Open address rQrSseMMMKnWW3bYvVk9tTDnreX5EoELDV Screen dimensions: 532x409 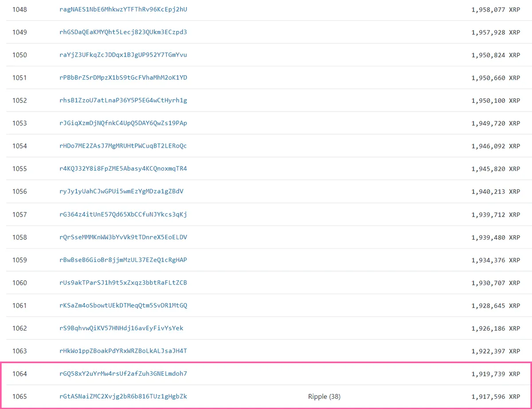coord(123,237)
